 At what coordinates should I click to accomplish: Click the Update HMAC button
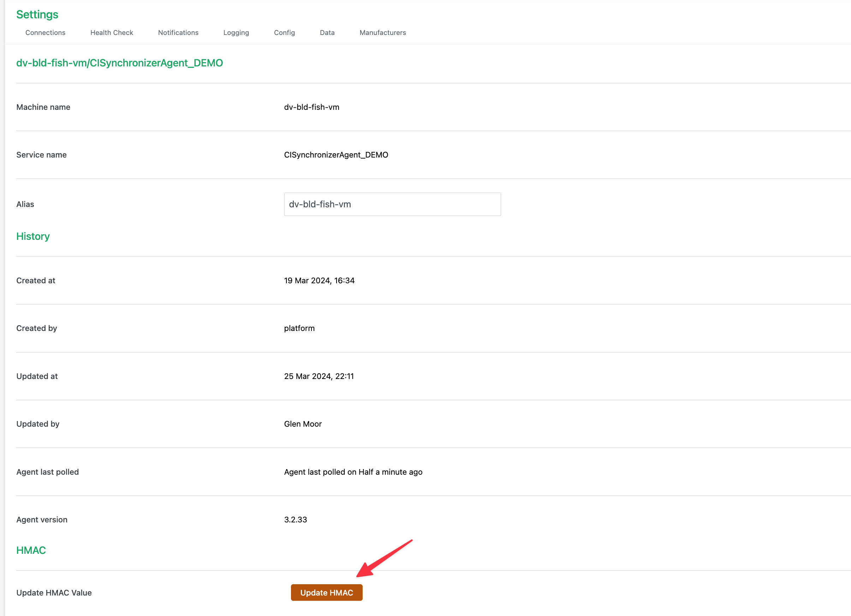coord(326,592)
